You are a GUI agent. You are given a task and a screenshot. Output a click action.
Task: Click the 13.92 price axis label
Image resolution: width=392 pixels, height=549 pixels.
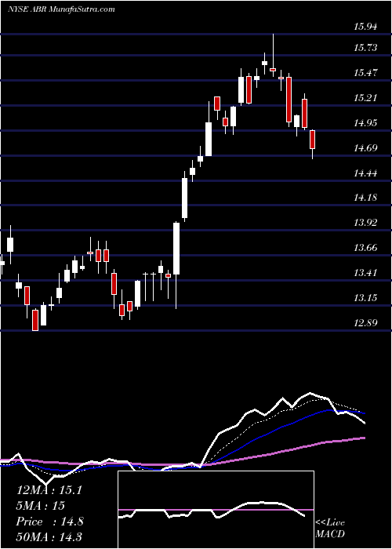coord(365,222)
